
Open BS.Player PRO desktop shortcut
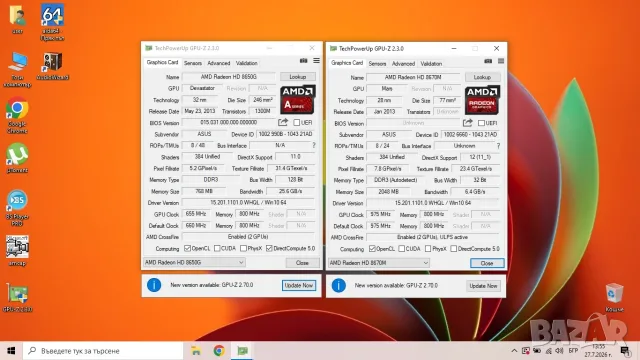click(17, 208)
